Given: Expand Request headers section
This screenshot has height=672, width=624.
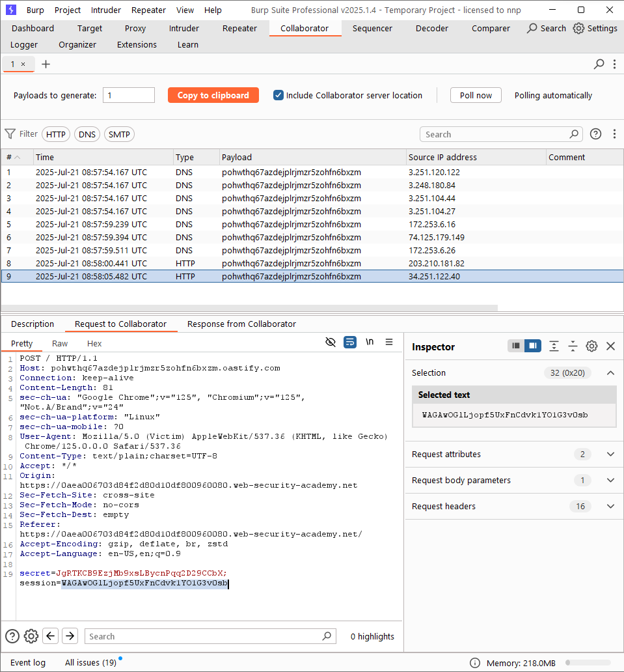Looking at the screenshot, I should point(611,506).
